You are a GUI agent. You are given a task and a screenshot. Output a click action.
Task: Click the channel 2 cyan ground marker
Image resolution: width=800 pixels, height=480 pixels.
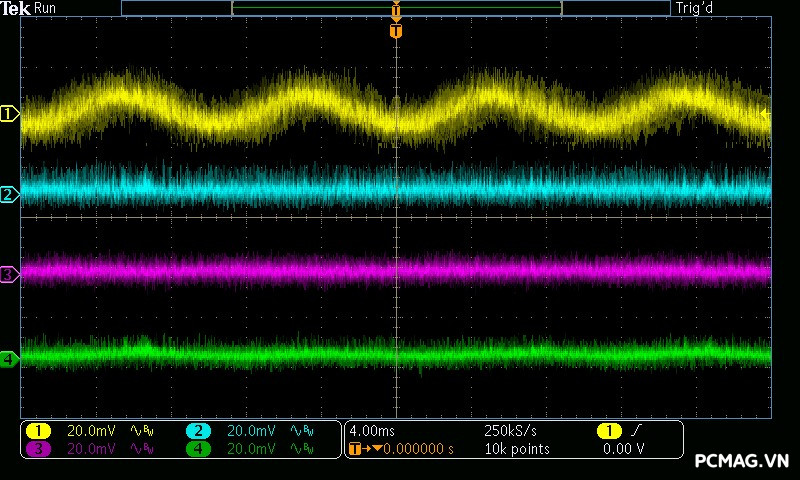pyautogui.click(x=9, y=194)
